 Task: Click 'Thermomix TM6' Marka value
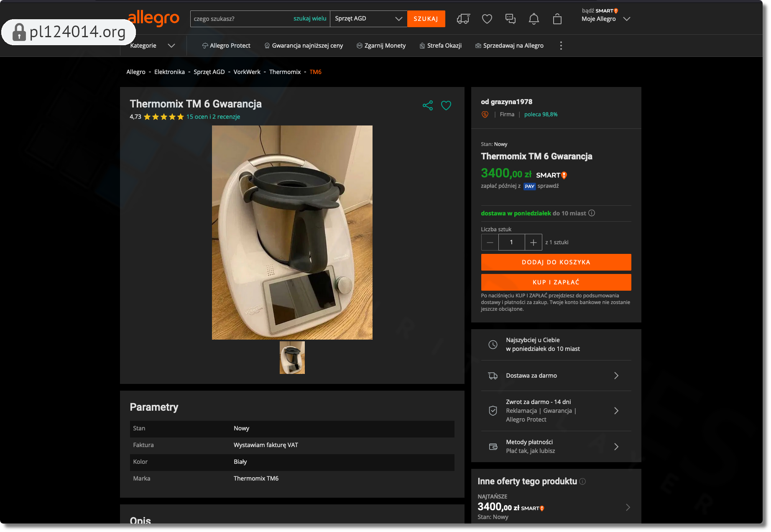[x=256, y=478]
